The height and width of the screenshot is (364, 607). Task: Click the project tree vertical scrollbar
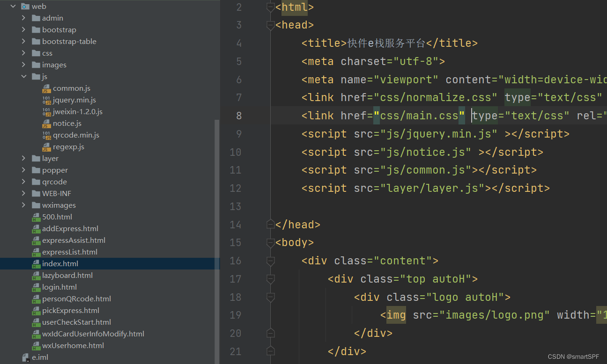click(217, 241)
